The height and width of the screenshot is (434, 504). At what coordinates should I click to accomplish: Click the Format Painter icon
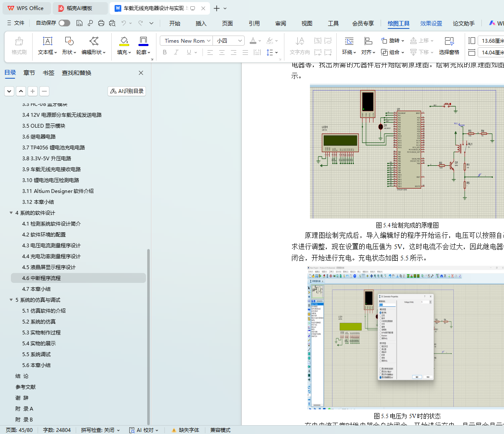pos(19,41)
